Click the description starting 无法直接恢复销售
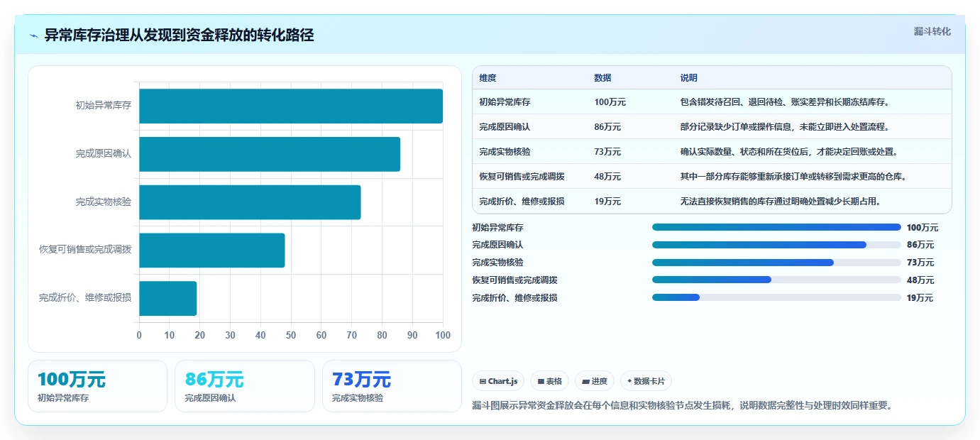The height and width of the screenshot is (440, 980). tap(781, 202)
